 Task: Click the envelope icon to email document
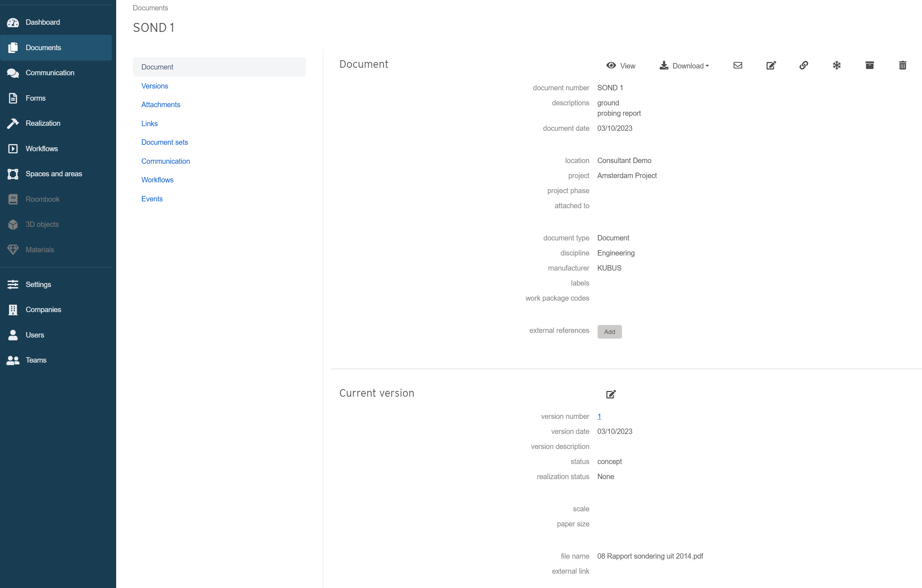pyautogui.click(x=737, y=66)
